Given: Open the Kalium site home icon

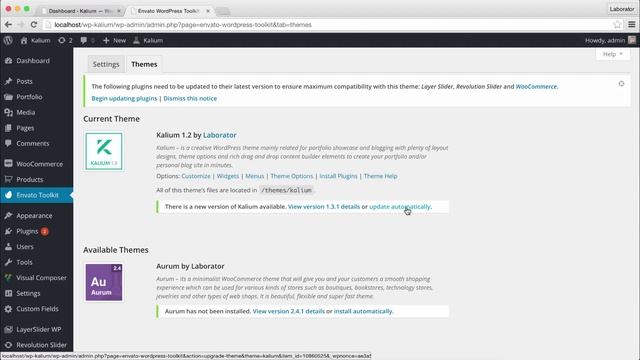Looking at the screenshot, I should point(24,40).
